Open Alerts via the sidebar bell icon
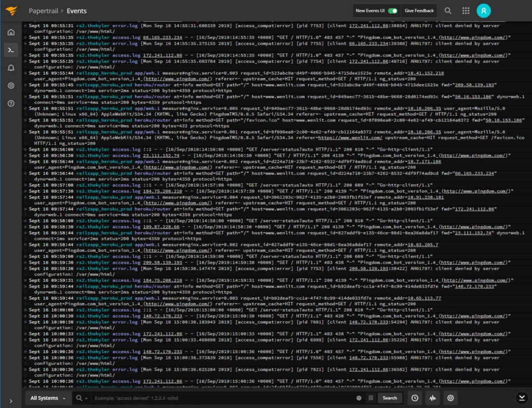This screenshot has height=408, width=532. pos(11,67)
